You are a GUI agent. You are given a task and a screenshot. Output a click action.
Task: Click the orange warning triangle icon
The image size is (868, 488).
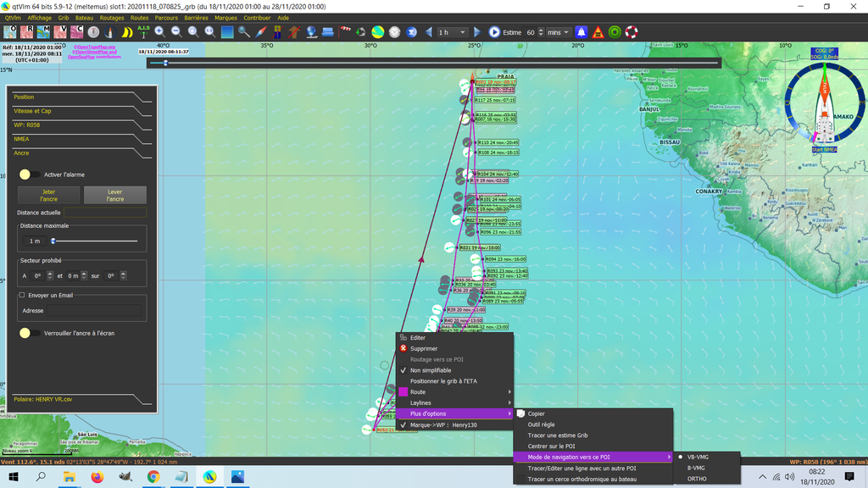pos(598,32)
